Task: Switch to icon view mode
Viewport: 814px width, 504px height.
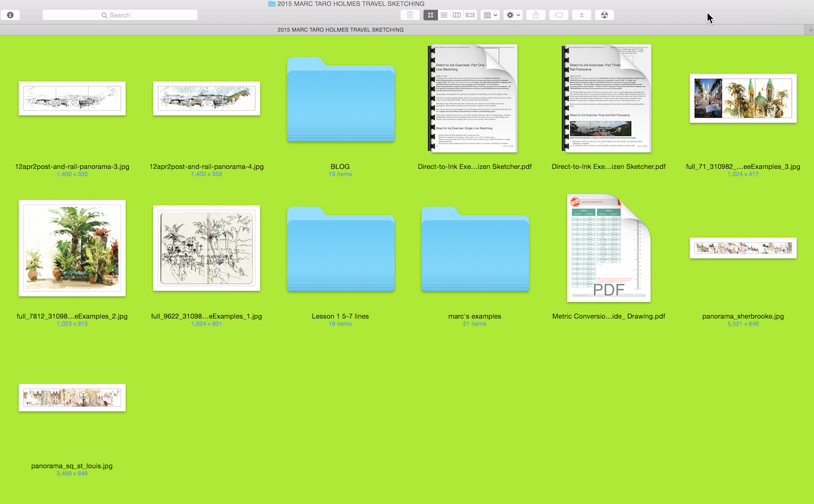Action: click(430, 15)
